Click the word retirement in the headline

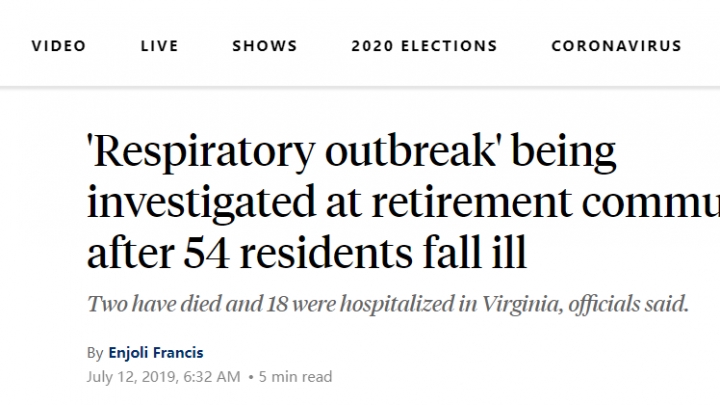tap(472, 202)
